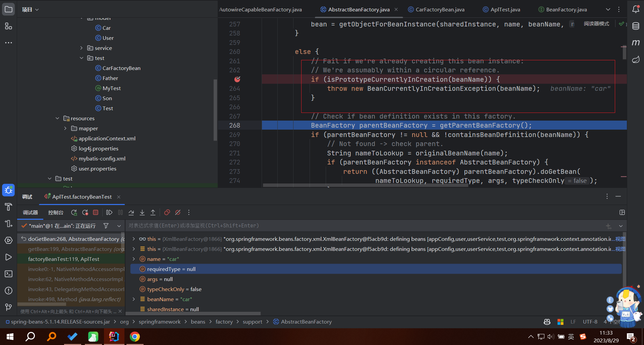644x345 pixels.
Task: Switch to ApITest.java tab
Action: tap(501, 9)
